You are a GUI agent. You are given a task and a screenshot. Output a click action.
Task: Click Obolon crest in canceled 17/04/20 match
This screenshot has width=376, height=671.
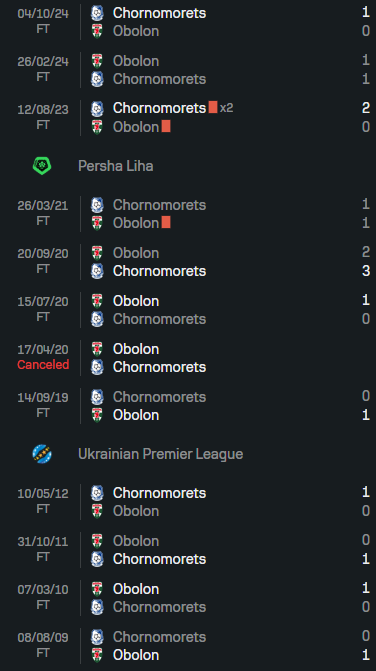(x=97, y=349)
